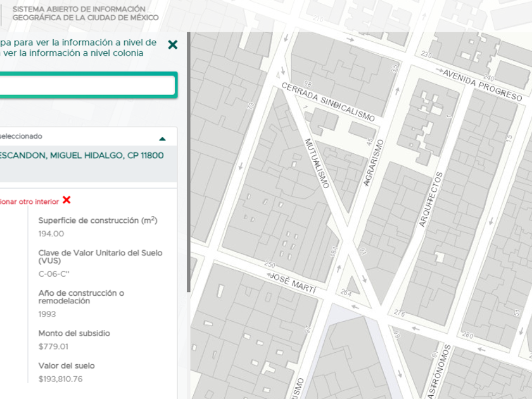The height and width of the screenshot is (399, 532).
Task: Click lot number 250 on José Martí
Action: tap(270, 265)
